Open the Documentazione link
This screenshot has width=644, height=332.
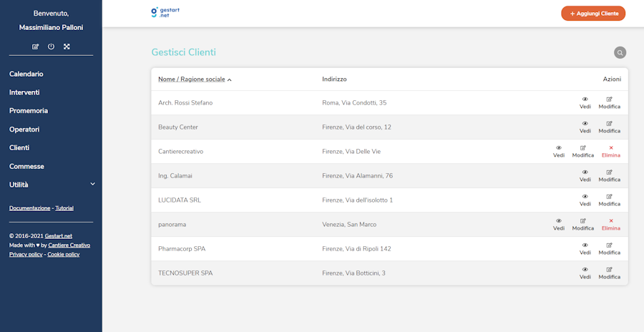[x=29, y=208]
